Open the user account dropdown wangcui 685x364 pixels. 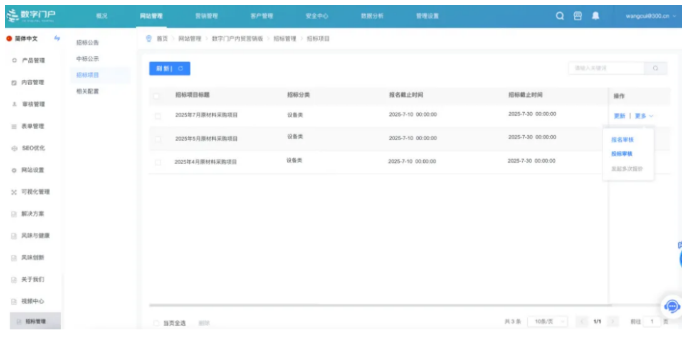point(650,16)
